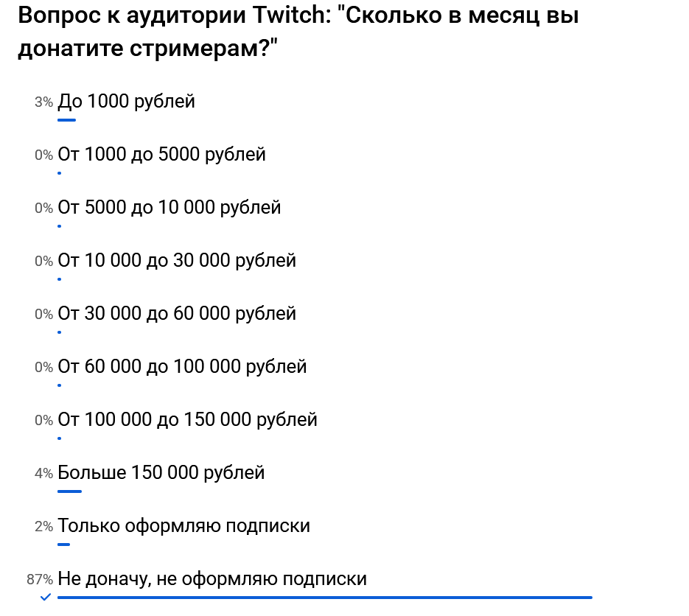
Task: Select "От 100 000 до 150 000 рублей"
Action: click(x=187, y=420)
